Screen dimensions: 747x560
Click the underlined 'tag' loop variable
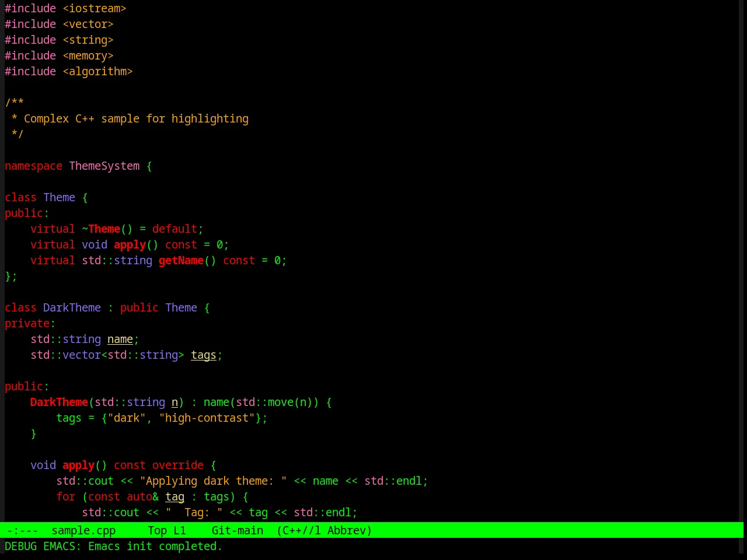click(174, 496)
